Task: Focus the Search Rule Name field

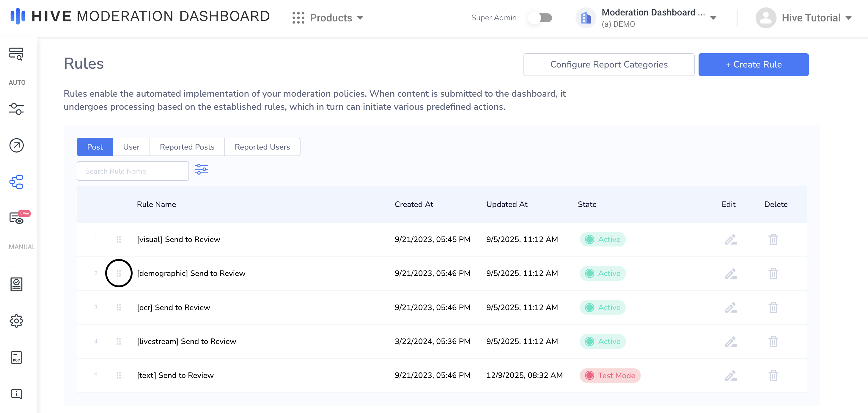Action: click(x=132, y=171)
